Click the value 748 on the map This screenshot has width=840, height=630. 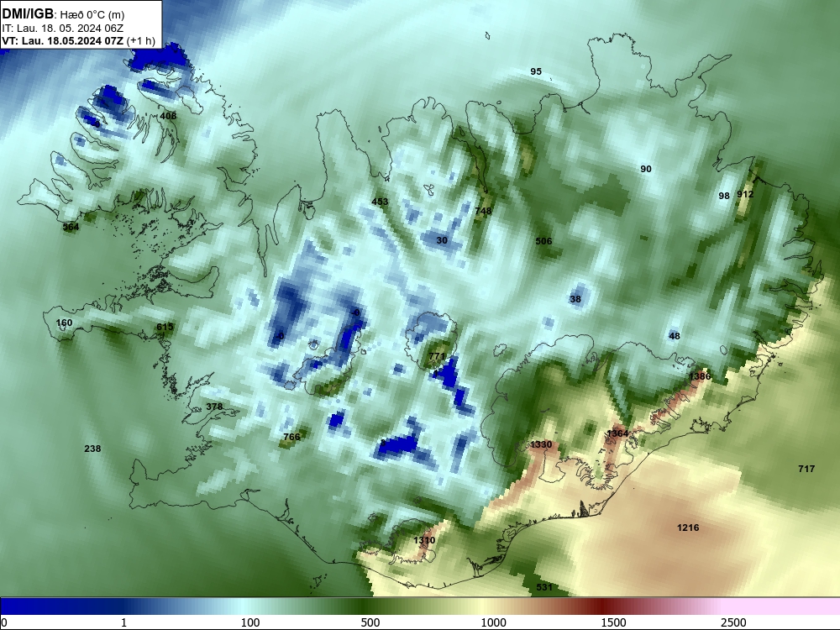[483, 211]
